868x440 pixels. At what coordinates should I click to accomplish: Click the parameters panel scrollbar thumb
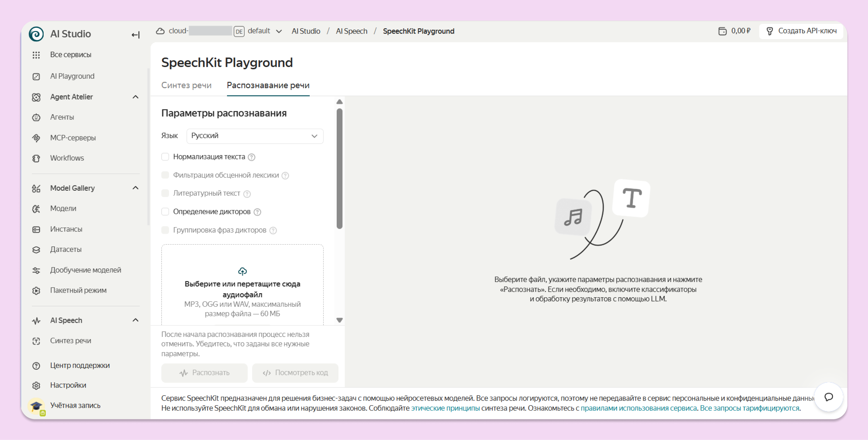[340, 169]
